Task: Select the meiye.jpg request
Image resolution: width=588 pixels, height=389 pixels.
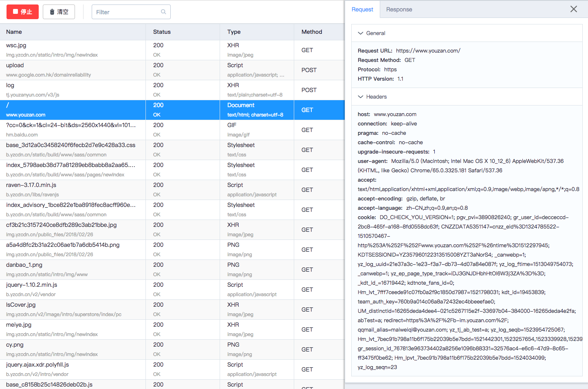Action: tap(172, 330)
